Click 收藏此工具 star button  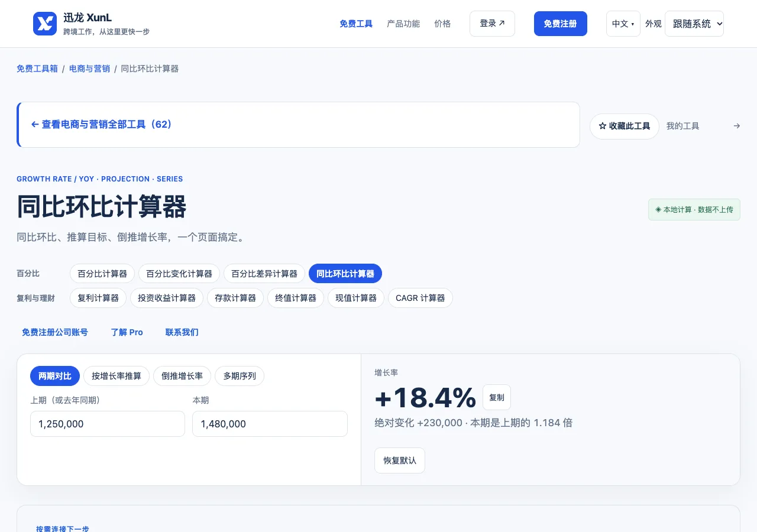click(x=625, y=126)
